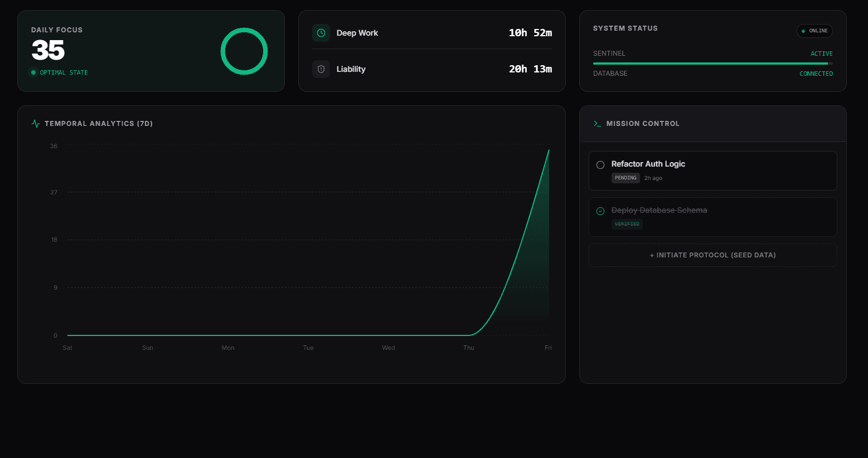The width and height of the screenshot is (868, 458).
Task: Click the ONLINE status badge
Action: pos(814,31)
